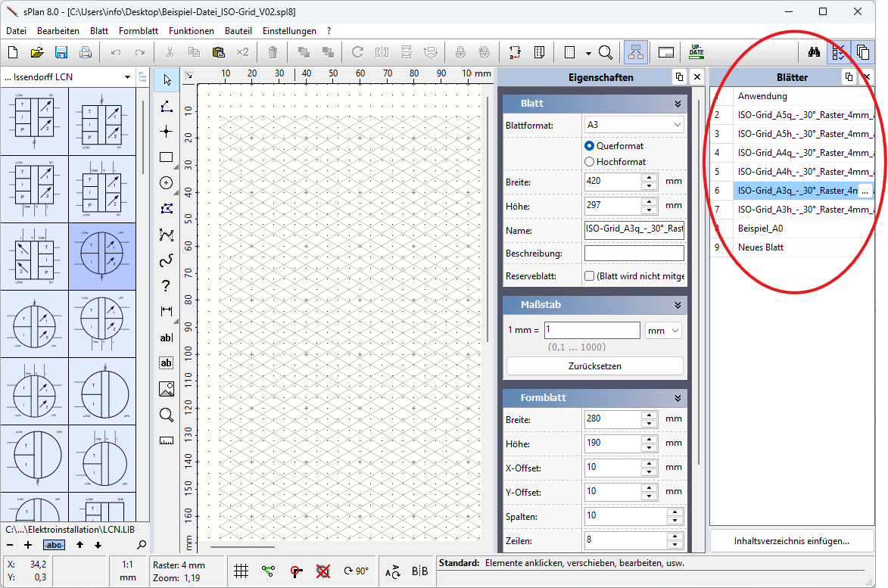Open the Formblatt menu
This screenshot has width=888, height=588.
click(x=139, y=31)
